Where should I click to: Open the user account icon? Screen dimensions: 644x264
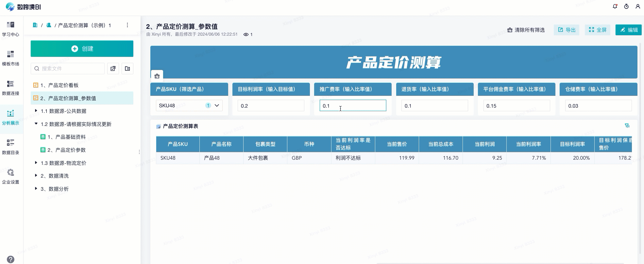click(638, 6)
